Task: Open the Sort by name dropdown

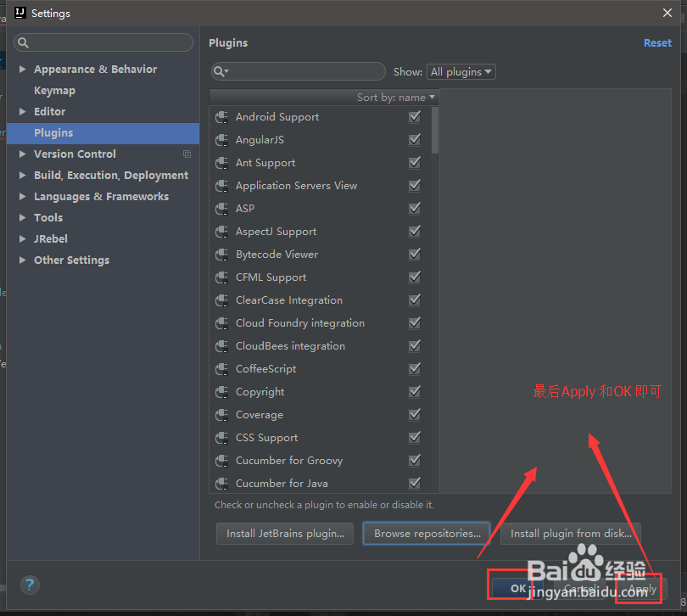Action: (x=395, y=98)
